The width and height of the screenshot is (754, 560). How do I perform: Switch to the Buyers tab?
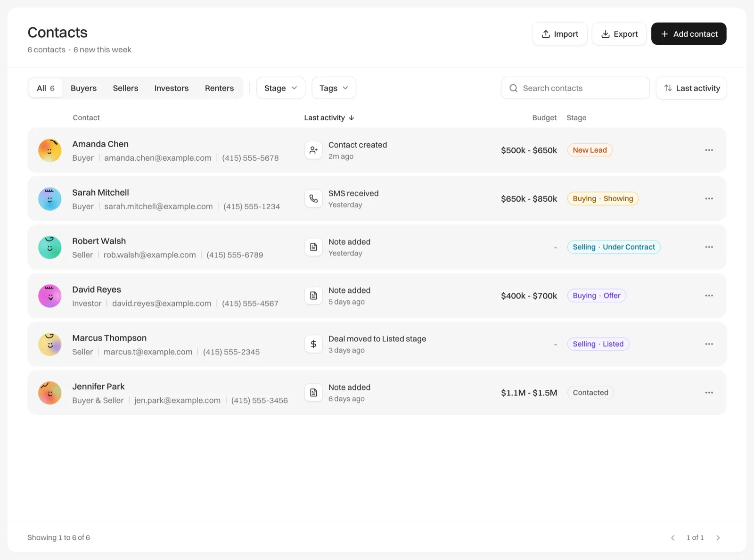tap(83, 88)
